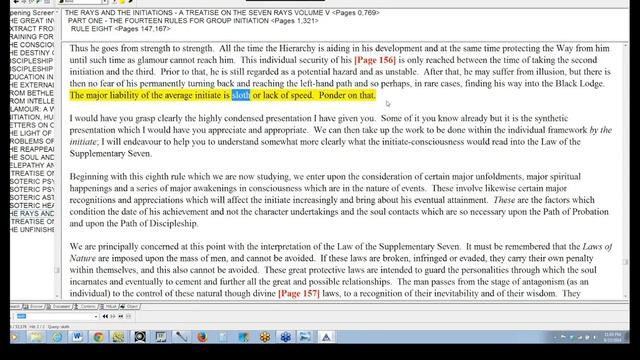Open the HitList tab
This screenshot has height=360, width=640.
pos(109,307)
